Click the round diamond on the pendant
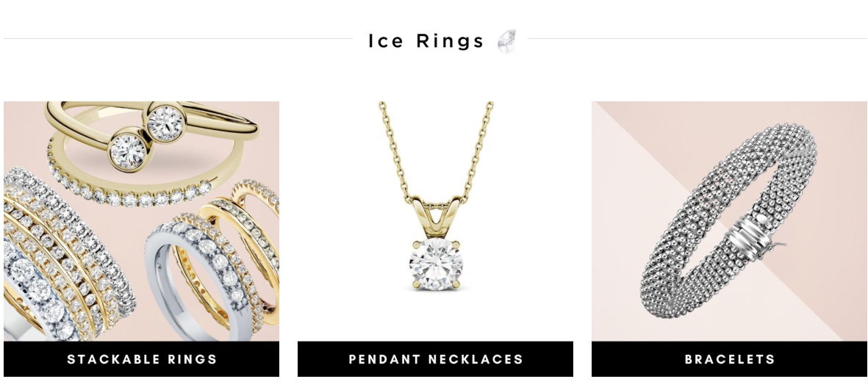868x390 pixels. point(436,264)
